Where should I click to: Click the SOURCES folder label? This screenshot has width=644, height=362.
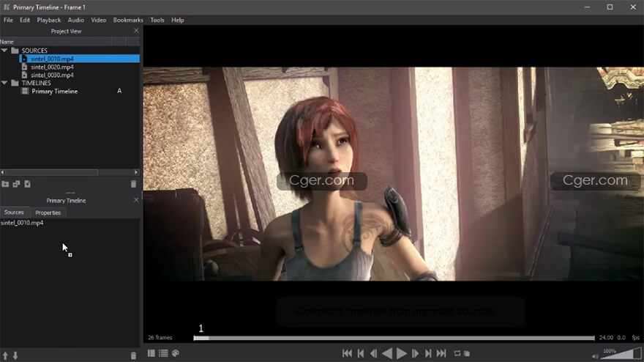tap(34, 51)
